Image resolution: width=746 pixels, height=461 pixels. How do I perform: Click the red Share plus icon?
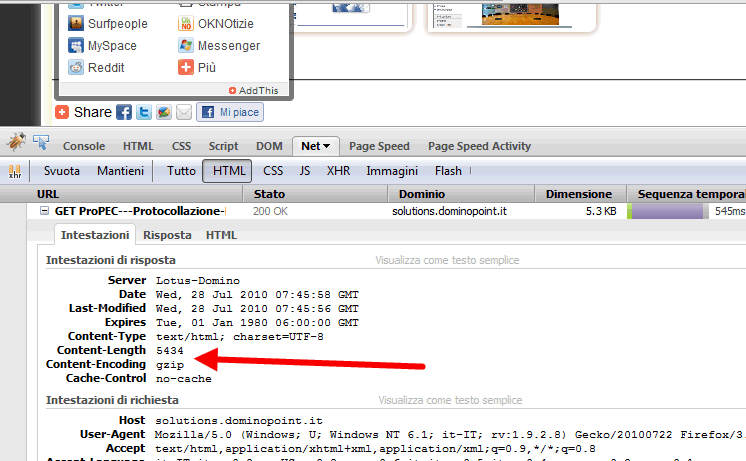coord(62,112)
